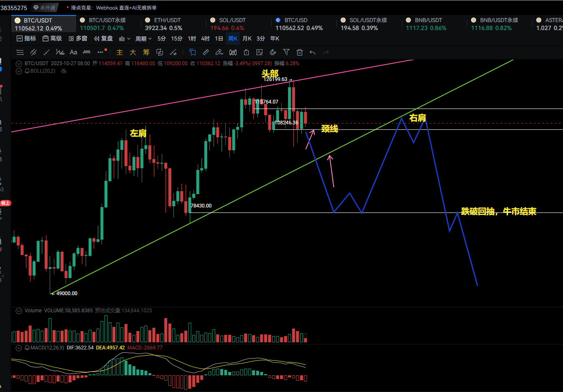The image size is (563, 392).
Task: Click the lock drawings icon
Action: [x=246, y=52]
